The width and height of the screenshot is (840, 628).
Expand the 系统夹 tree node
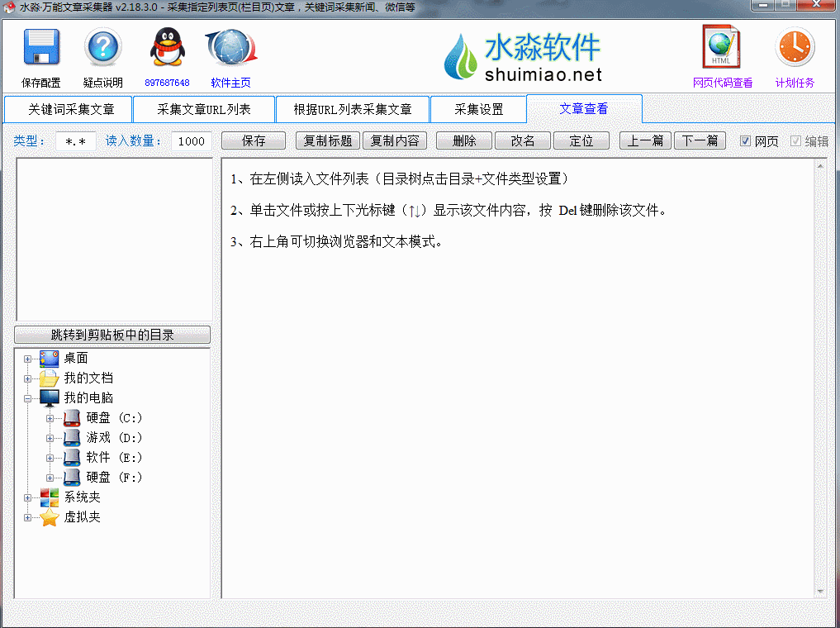(28, 497)
